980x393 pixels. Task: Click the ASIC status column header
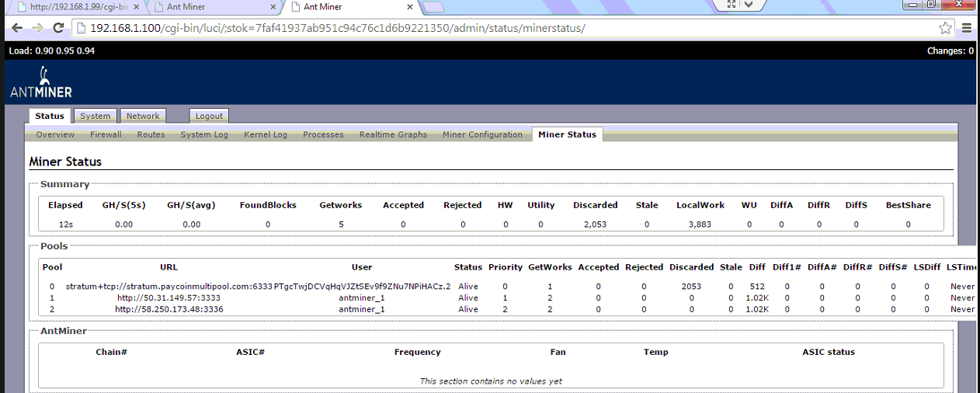(829, 352)
